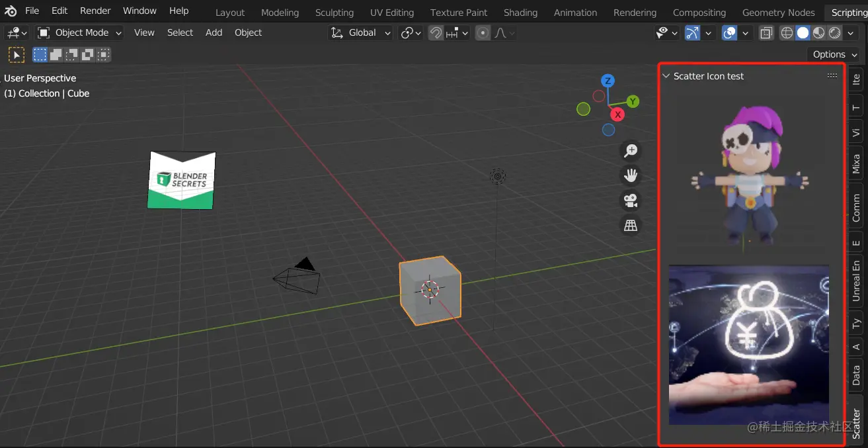Click the Blender logo icon

(11, 11)
